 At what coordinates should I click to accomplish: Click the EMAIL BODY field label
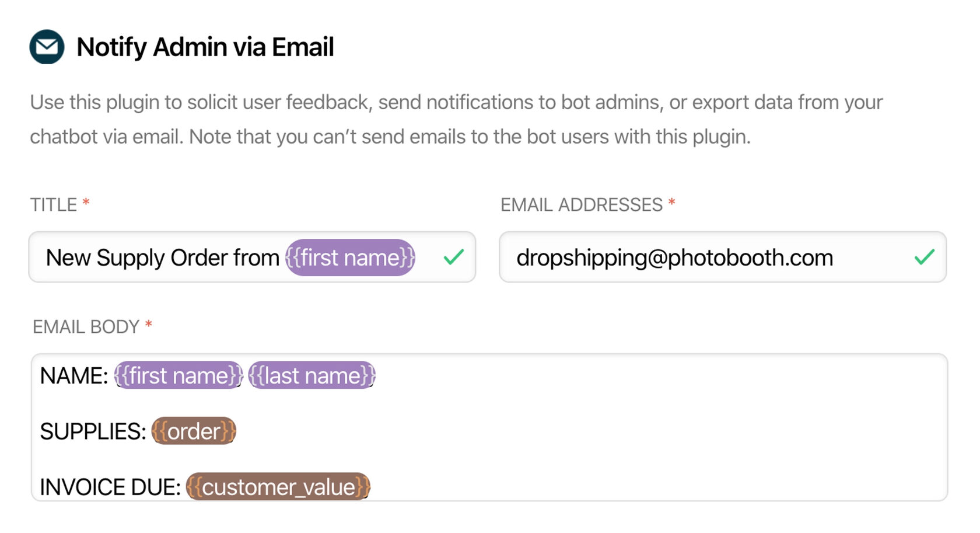click(86, 327)
